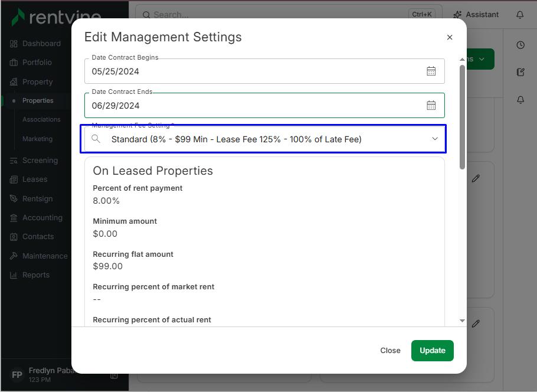Click the notification bell in top bar

(520, 14)
